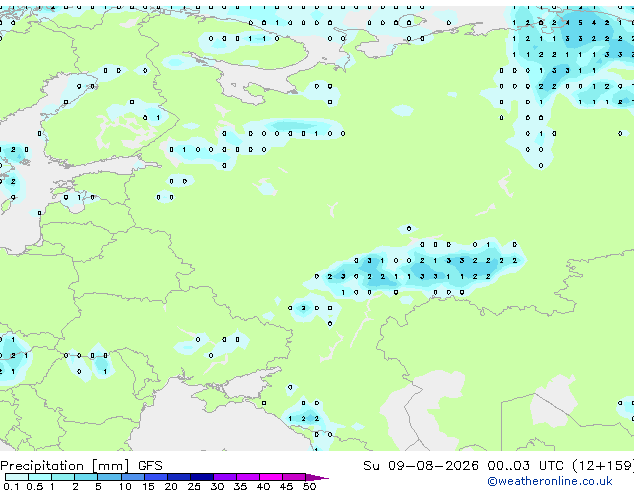
Task: Click the '0.1' legend scale value
Action: click(11, 486)
